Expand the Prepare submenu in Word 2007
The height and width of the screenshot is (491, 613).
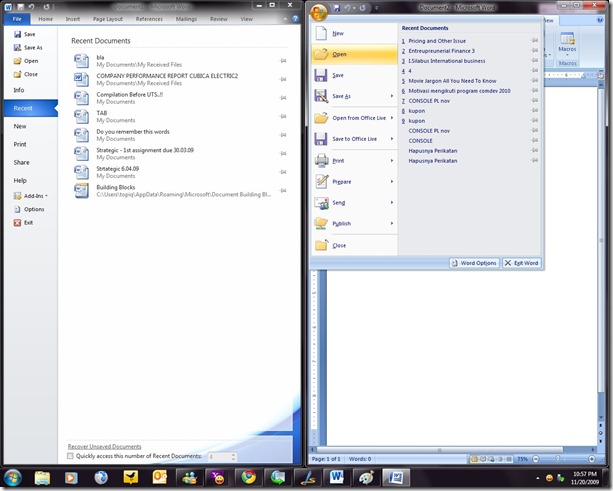click(x=392, y=181)
